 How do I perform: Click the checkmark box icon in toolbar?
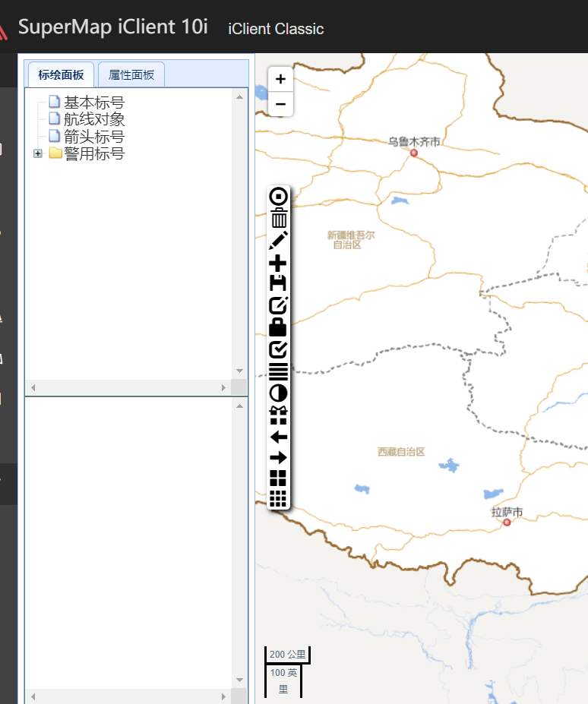coord(279,349)
